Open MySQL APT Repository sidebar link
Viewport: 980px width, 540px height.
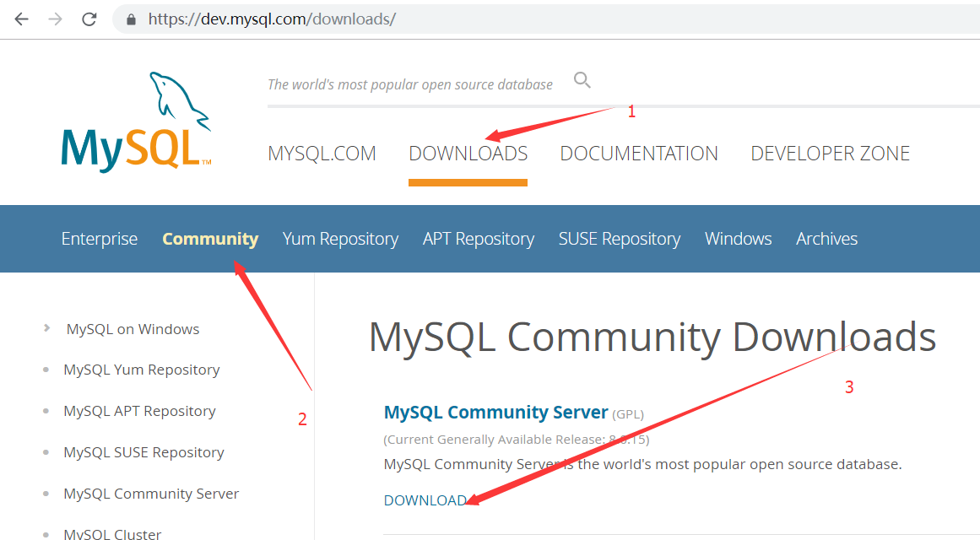tap(139, 411)
